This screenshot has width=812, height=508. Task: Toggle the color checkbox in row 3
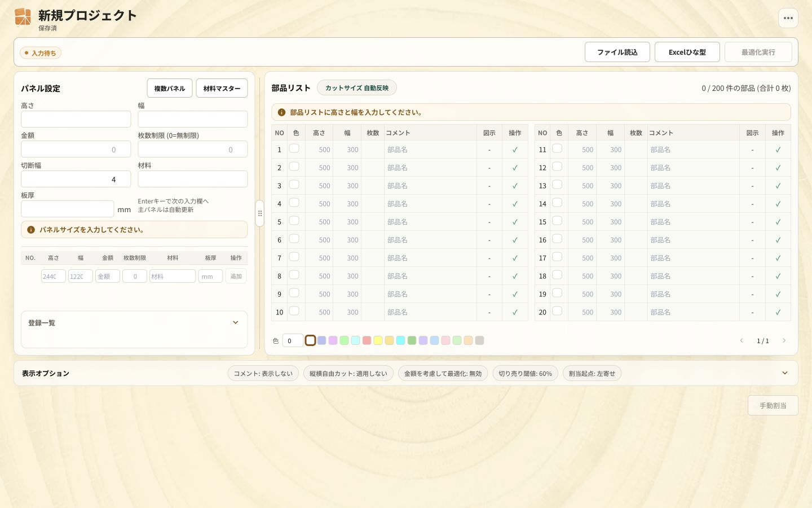coord(294,185)
